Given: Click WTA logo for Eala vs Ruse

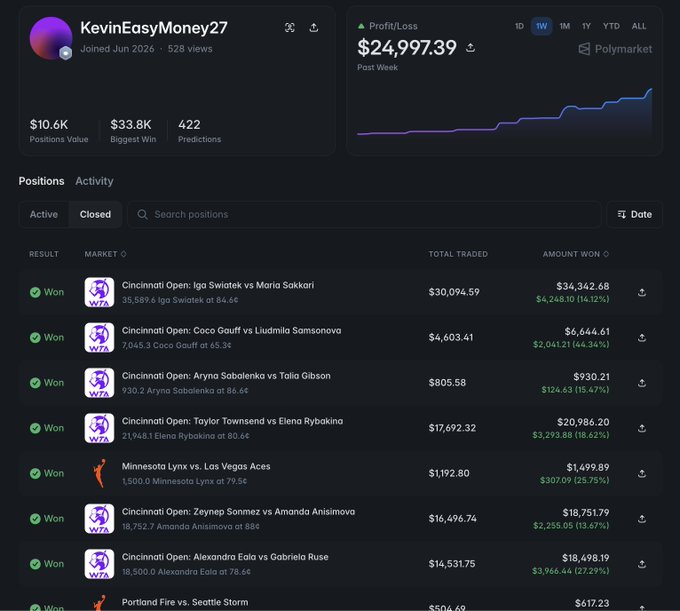Looking at the screenshot, I should click(x=99, y=564).
